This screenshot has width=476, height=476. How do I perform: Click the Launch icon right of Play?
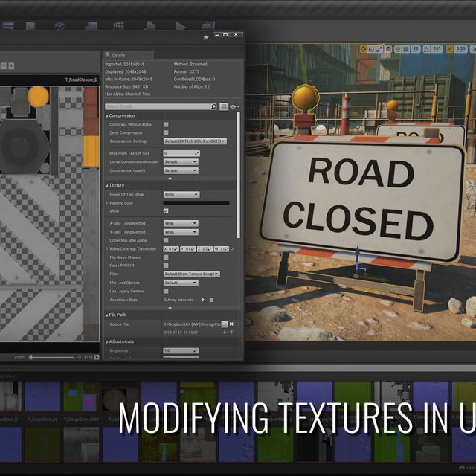[x=208, y=26]
